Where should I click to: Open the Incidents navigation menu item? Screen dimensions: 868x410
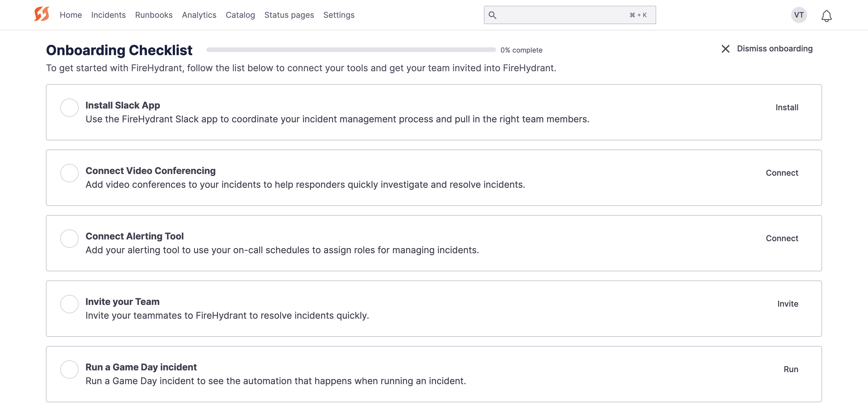pyautogui.click(x=108, y=14)
